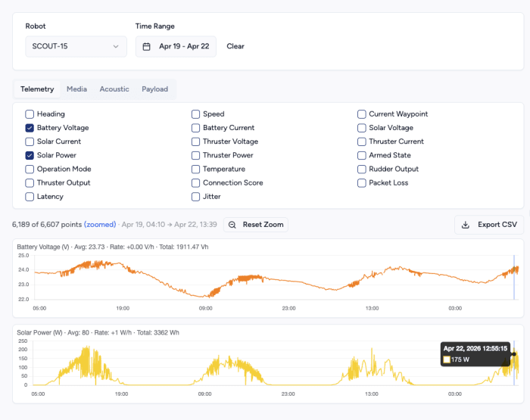Screen dimensions: 530x420
Task: Export telemetry data as CSV
Action: (489, 225)
